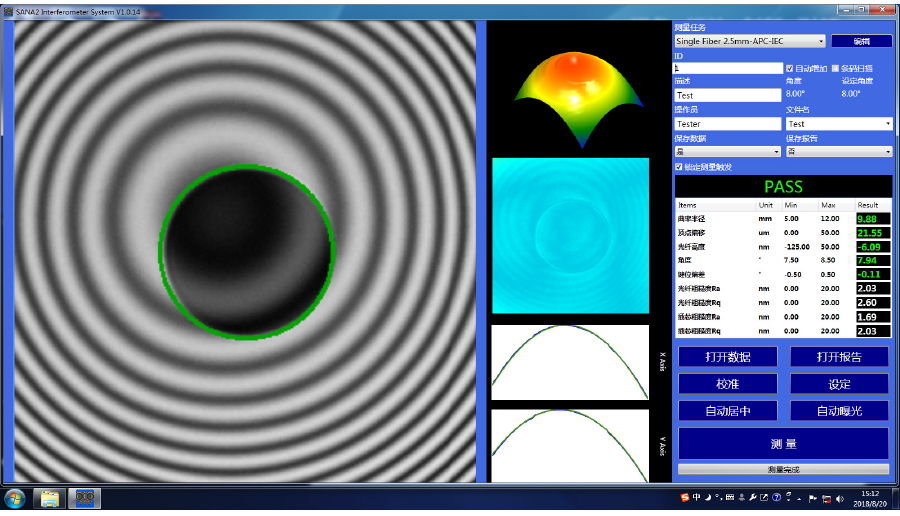Open the volume speaker tray icon
Screen dimensions: 900x516
(x=840, y=499)
